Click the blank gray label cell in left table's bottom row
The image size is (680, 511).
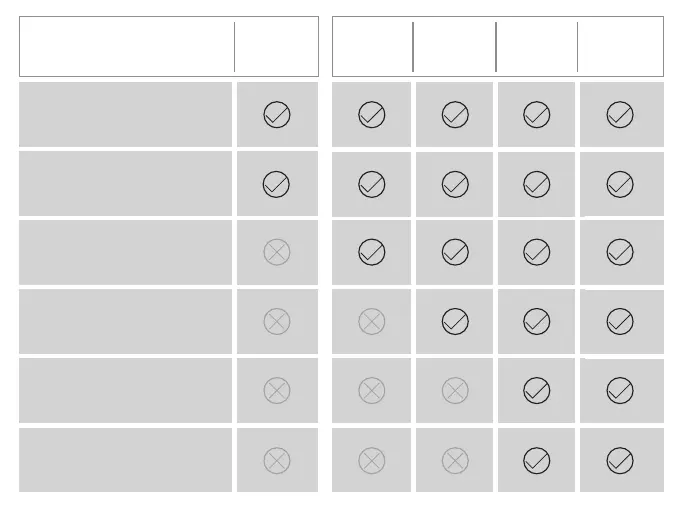(x=126, y=460)
